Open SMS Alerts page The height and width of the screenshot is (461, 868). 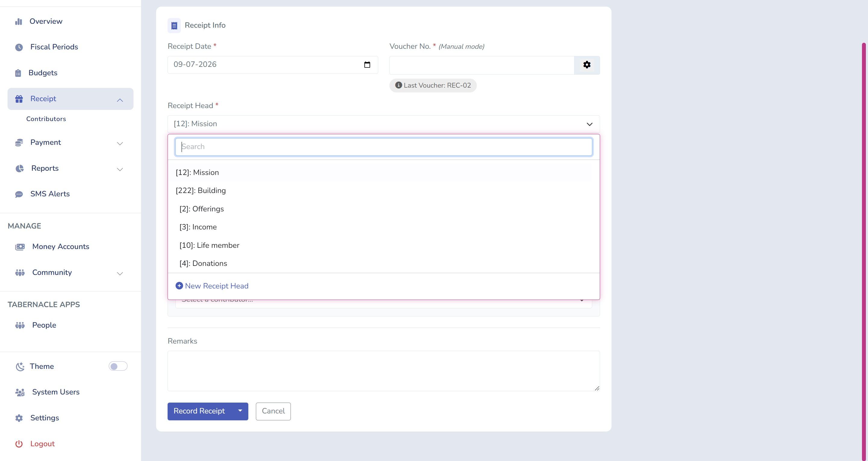(x=50, y=194)
